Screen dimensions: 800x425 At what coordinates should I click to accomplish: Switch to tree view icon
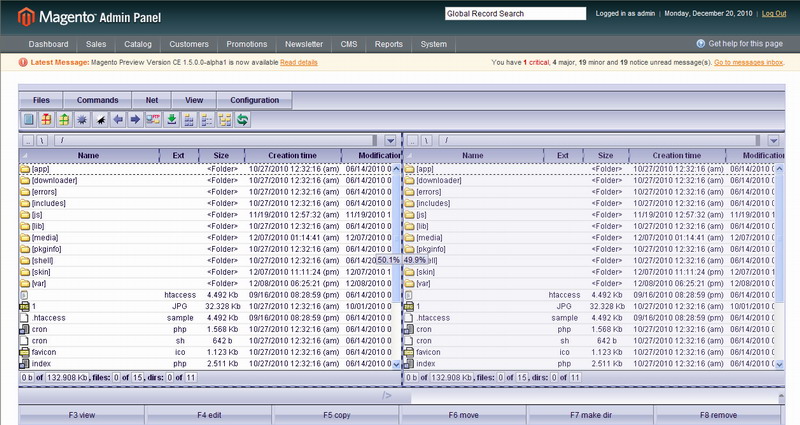(224, 120)
